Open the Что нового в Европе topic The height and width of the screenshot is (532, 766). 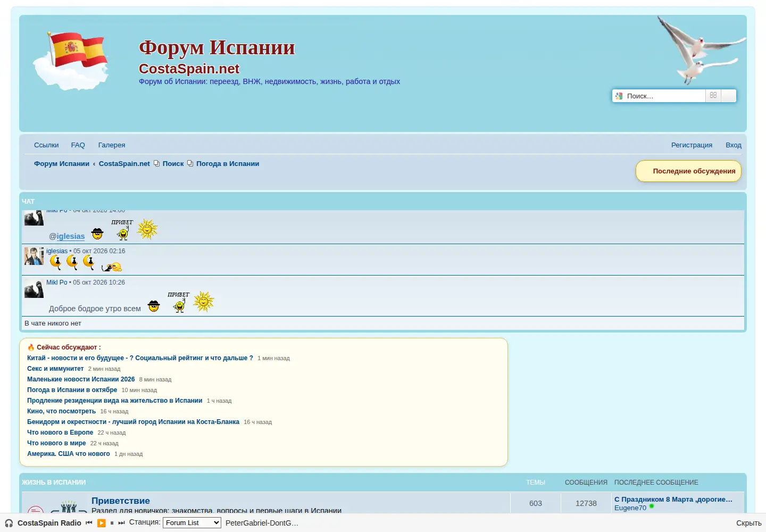tap(60, 433)
